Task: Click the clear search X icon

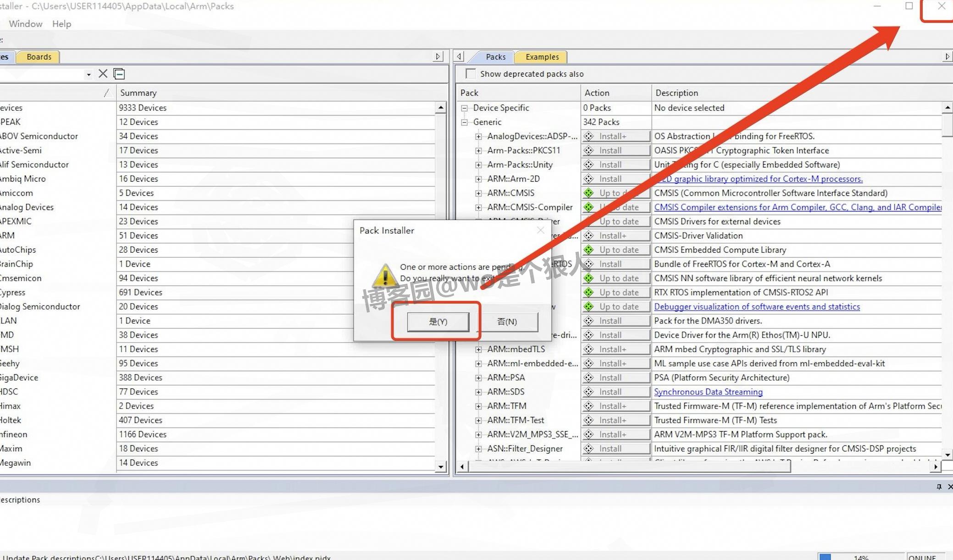Action: tap(103, 74)
